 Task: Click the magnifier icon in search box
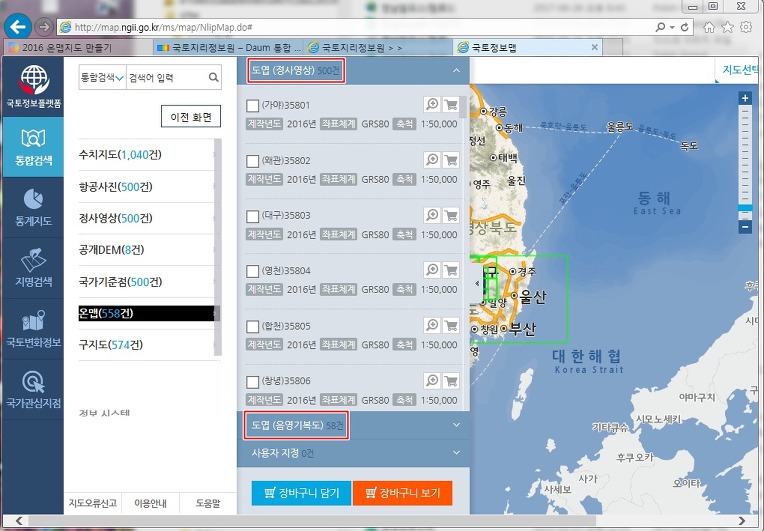pos(213,77)
